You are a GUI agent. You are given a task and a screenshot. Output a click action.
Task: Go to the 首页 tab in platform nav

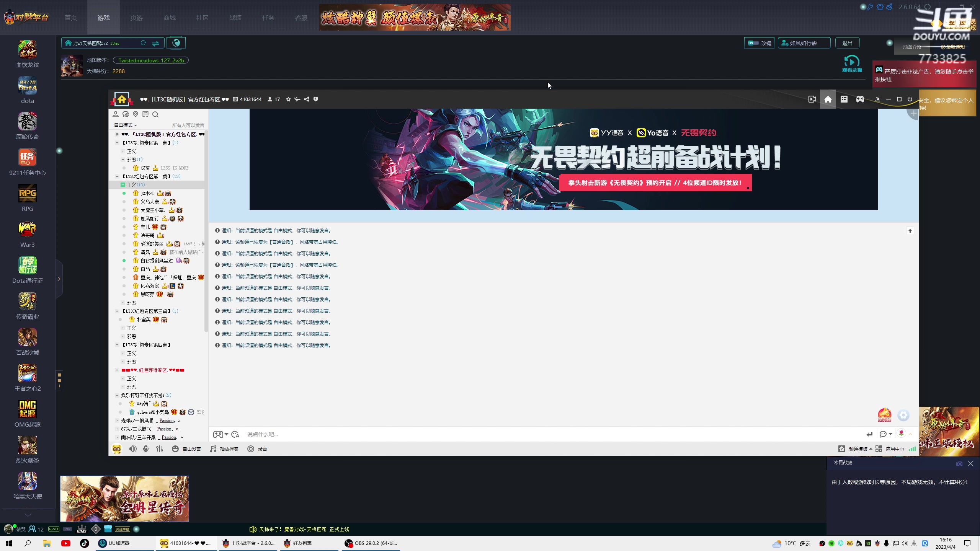click(x=71, y=18)
